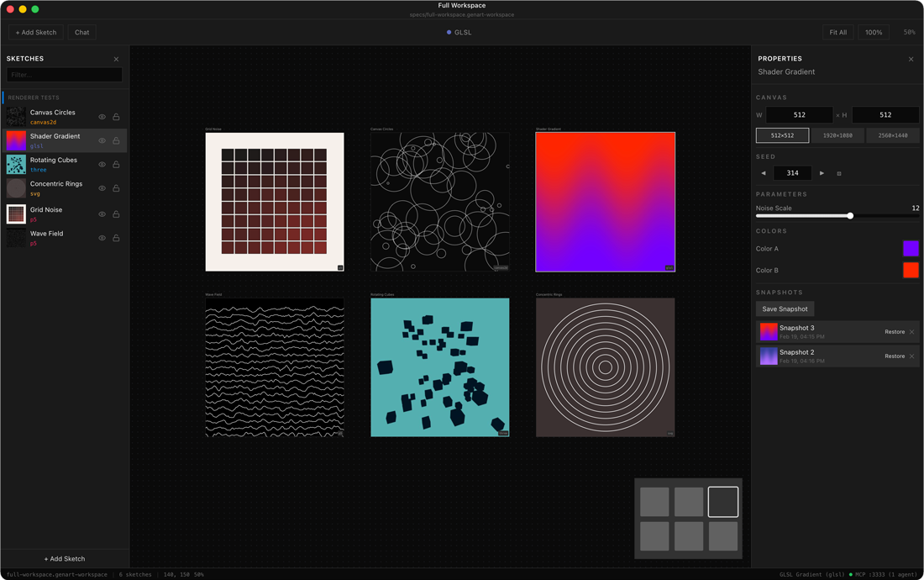Lock the Grid Noise sketch
Image resolution: width=924 pixels, height=580 pixels.
[116, 214]
